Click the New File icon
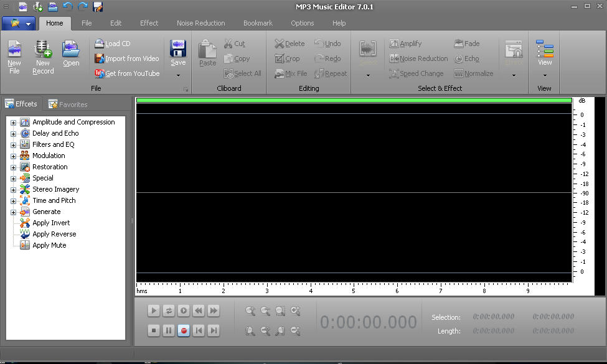 pyautogui.click(x=14, y=50)
